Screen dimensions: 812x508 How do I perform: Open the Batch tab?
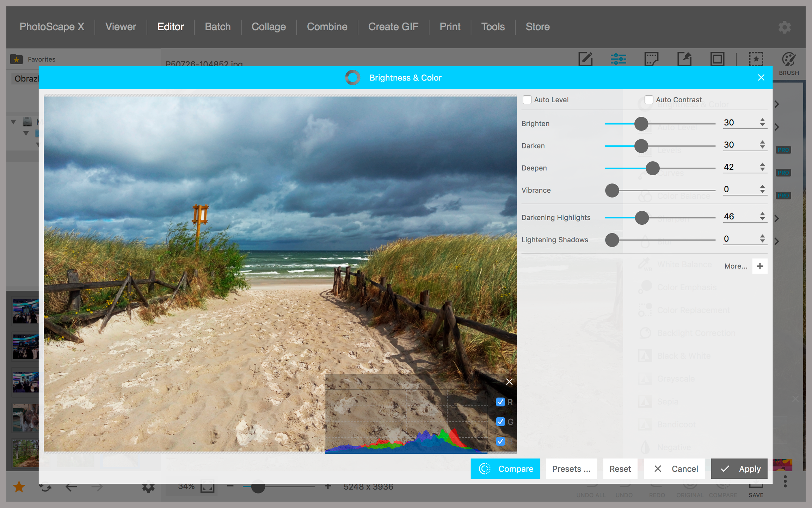[x=218, y=27]
